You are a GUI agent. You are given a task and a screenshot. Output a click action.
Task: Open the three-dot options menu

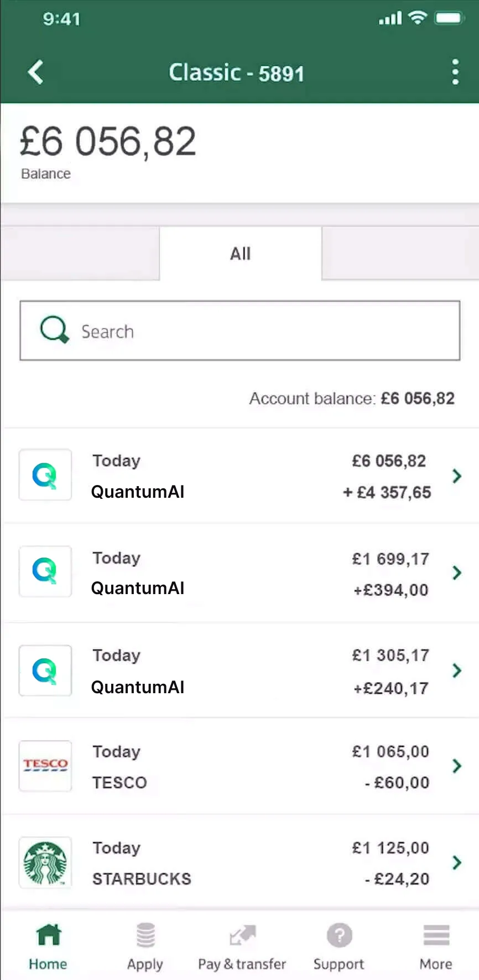pos(455,73)
